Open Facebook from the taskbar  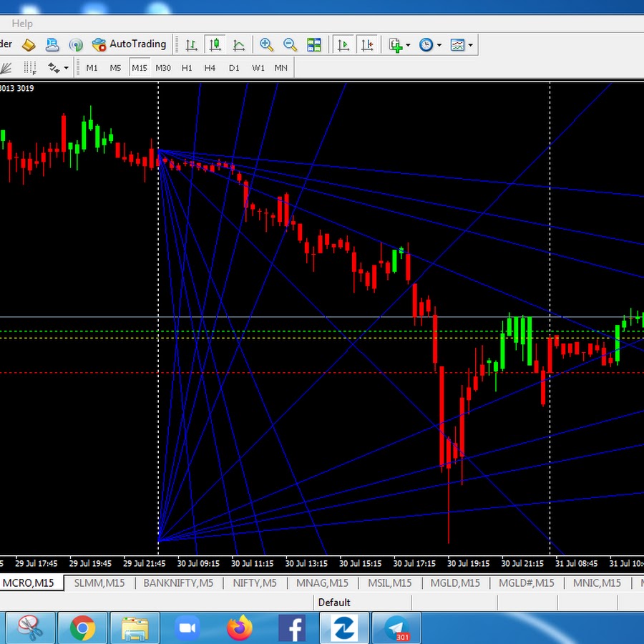pyautogui.click(x=292, y=628)
